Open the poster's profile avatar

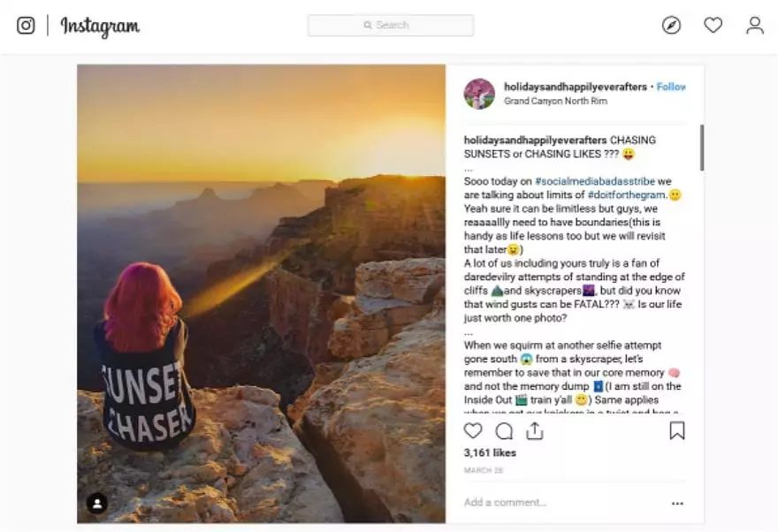pos(479,94)
